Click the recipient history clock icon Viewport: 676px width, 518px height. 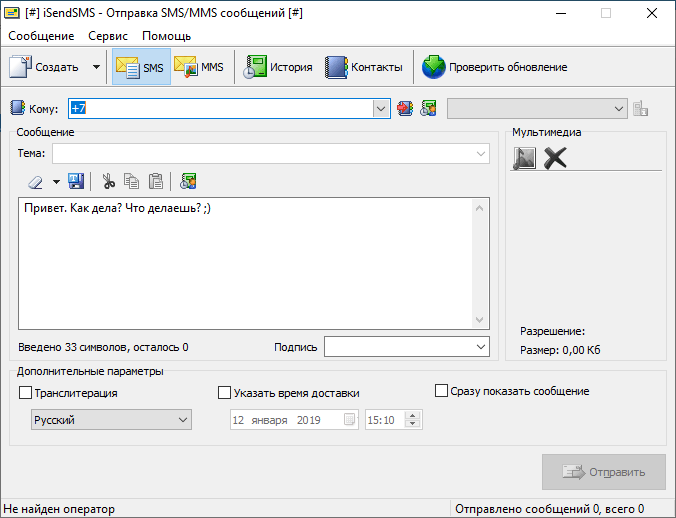click(x=428, y=108)
